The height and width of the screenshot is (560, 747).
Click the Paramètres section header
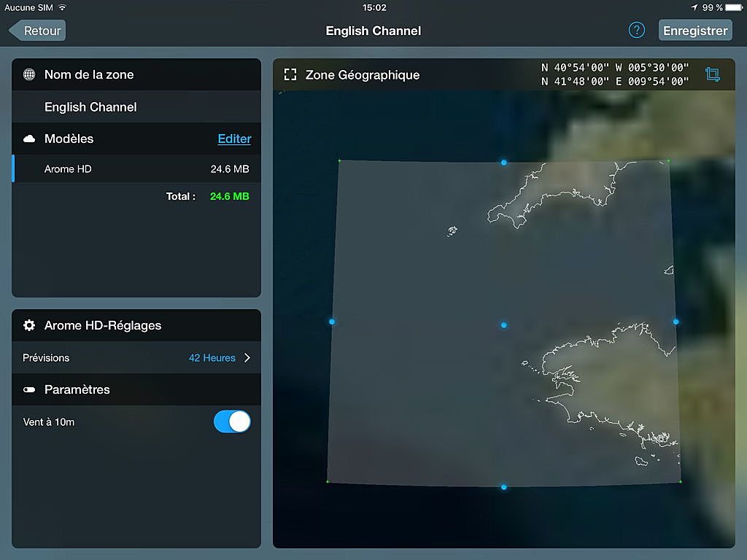pos(136,389)
